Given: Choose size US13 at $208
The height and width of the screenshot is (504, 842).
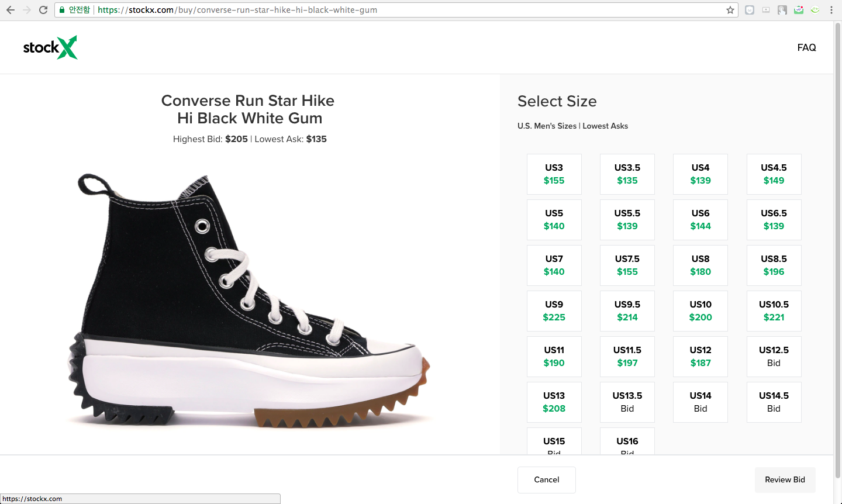Looking at the screenshot, I should click(x=554, y=402).
